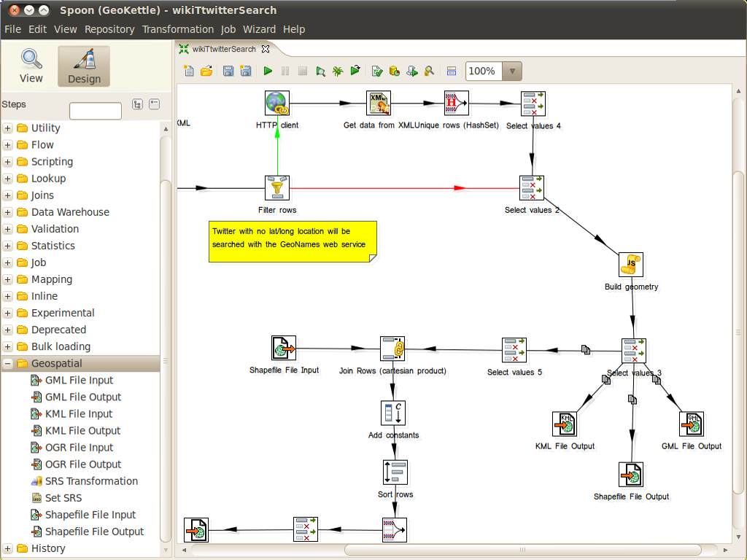Open the 100% zoom level dropdown

coord(513,71)
